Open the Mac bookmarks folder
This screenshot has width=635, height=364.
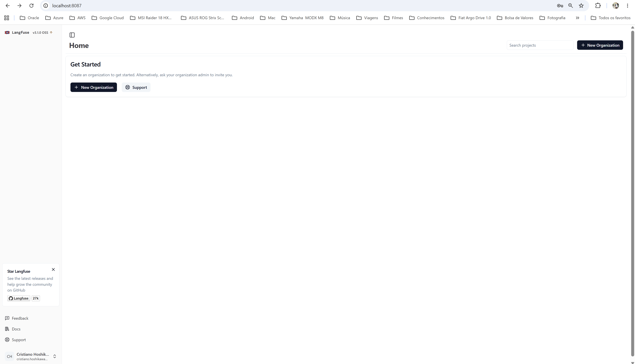[268, 18]
